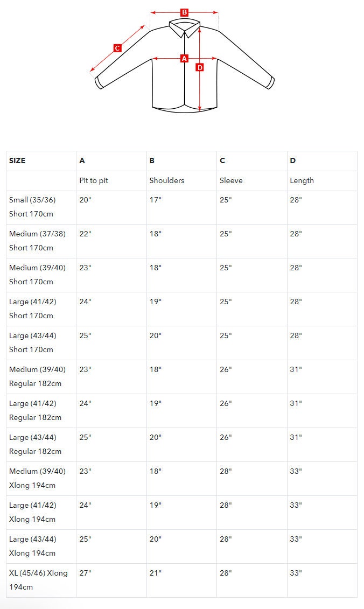The image size is (364, 609).
Task: Click the red C sleeve marker on shirt diagram
Action: pyautogui.click(x=117, y=48)
